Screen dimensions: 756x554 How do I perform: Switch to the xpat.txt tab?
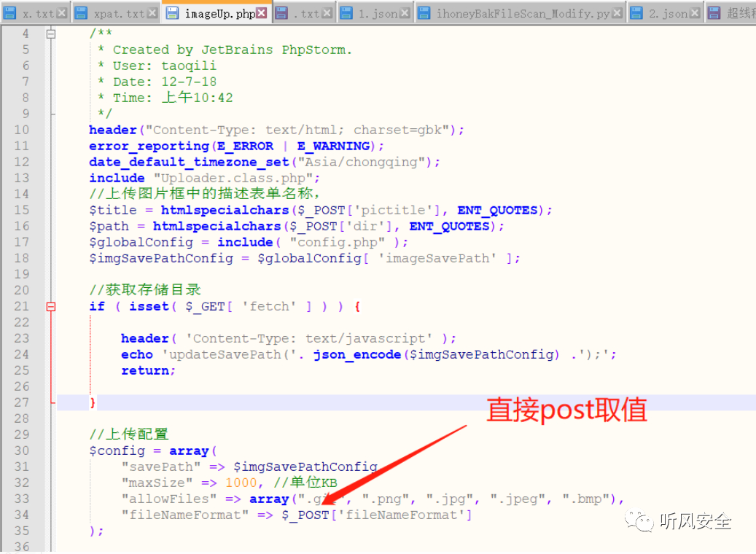coord(116,13)
